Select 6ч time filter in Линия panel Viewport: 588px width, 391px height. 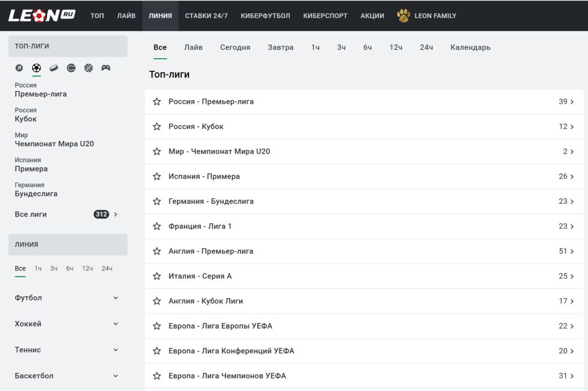(70, 269)
